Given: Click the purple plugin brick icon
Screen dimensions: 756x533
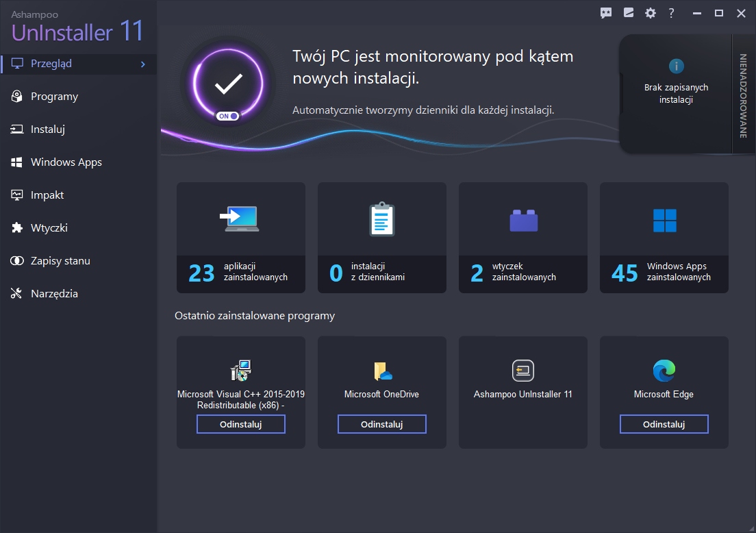Looking at the screenshot, I should tap(524, 221).
